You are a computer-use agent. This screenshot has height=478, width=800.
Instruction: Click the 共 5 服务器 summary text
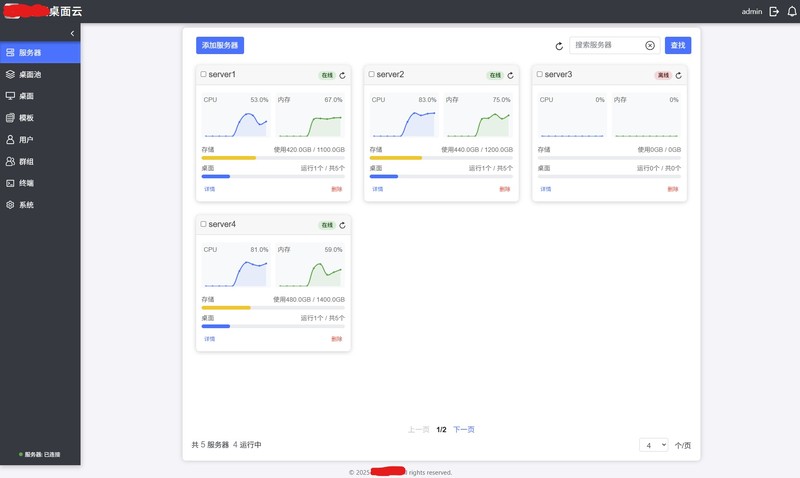(210, 445)
